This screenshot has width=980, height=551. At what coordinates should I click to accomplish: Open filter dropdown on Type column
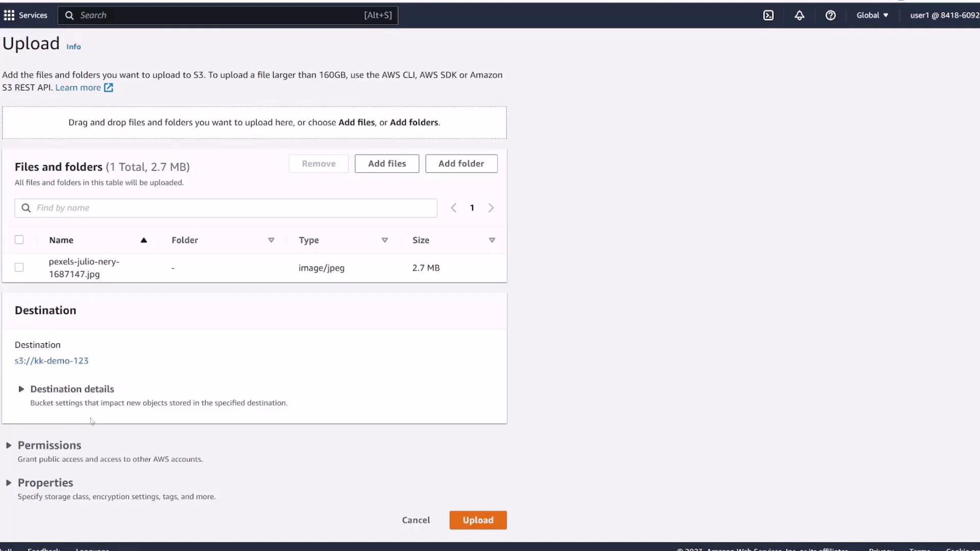click(x=385, y=240)
